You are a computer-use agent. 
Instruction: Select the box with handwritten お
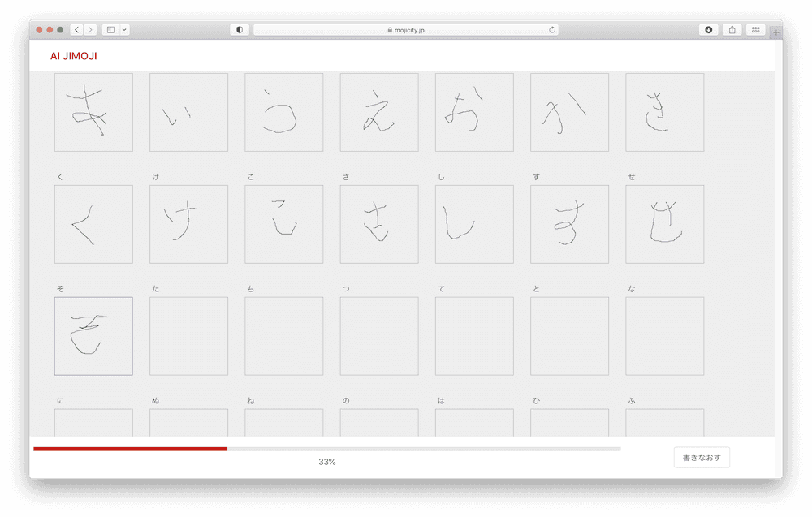474,112
